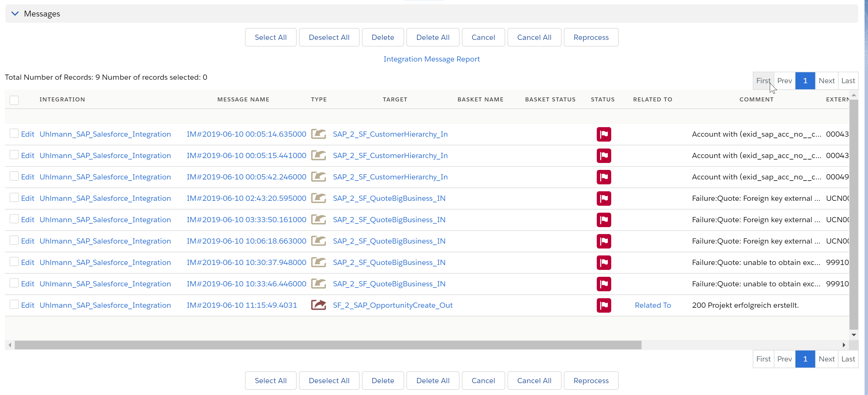Viewport: 868px width, 395px height.
Task: Click the right arrow of the horizontal scrollbar
Action: [844, 345]
